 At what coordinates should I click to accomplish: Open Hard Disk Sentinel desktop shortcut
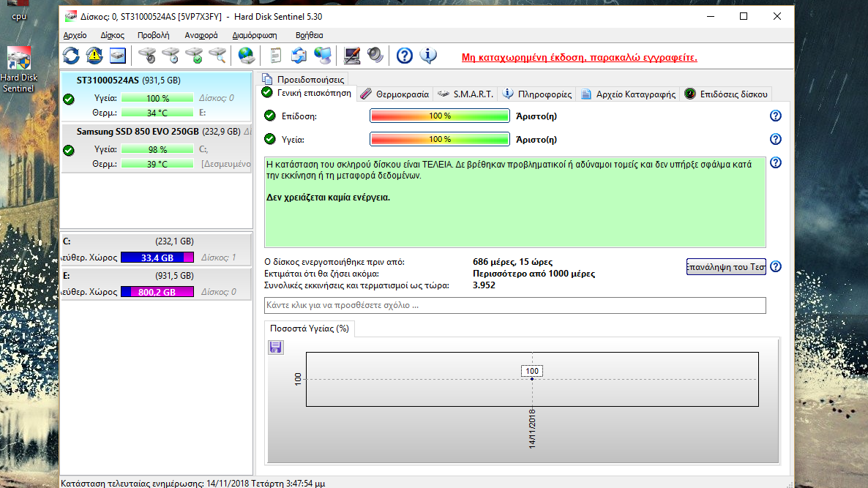(19, 70)
